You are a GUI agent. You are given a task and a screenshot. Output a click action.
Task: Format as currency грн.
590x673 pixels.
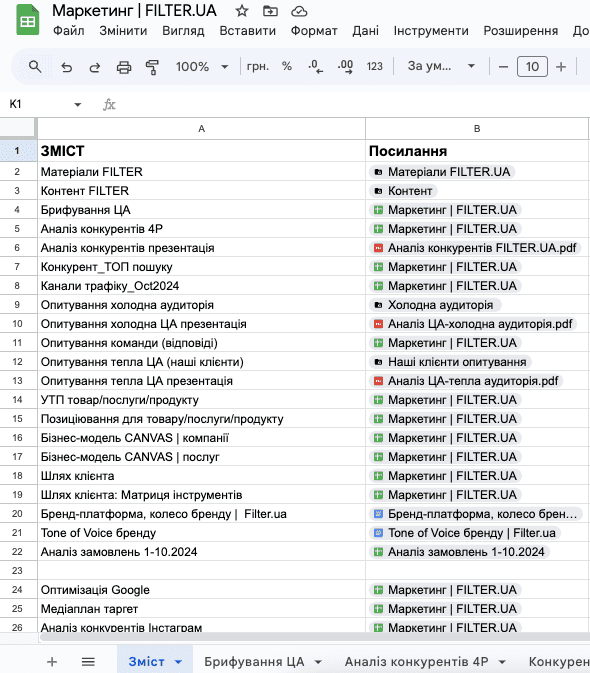(x=257, y=67)
